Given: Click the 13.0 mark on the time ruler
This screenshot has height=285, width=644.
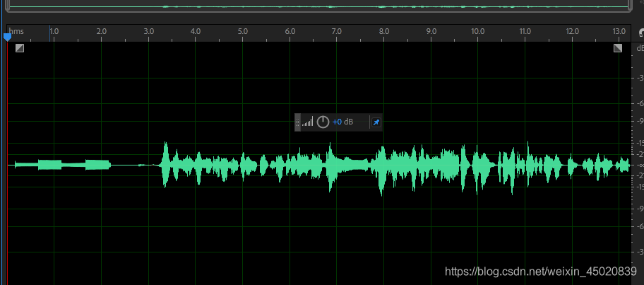Looking at the screenshot, I should [x=619, y=31].
